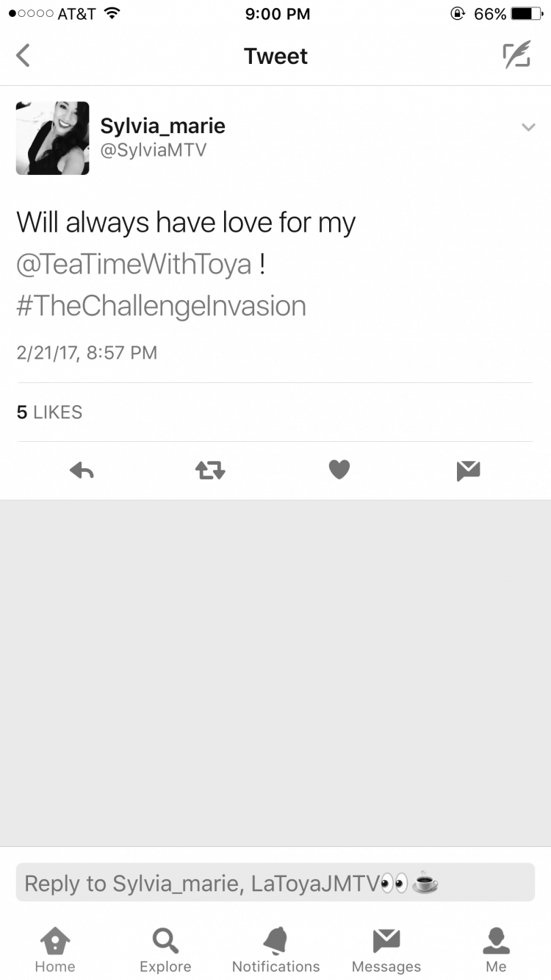Image resolution: width=551 pixels, height=980 pixels.
Task: Go to the Home tab
Action: tap(55, 950)
